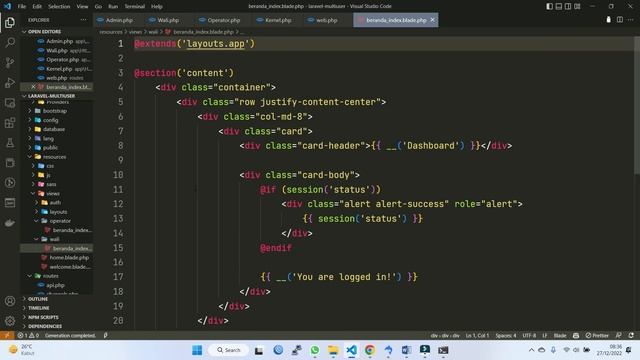This screenshot has width=640, height=360.
Task: Expand the layouts folder
Action: (x=57, y=212)
